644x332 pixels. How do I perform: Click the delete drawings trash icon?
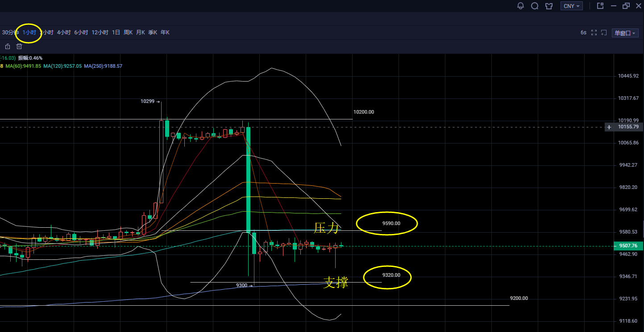pyautogui.click(x=19, y=46)
